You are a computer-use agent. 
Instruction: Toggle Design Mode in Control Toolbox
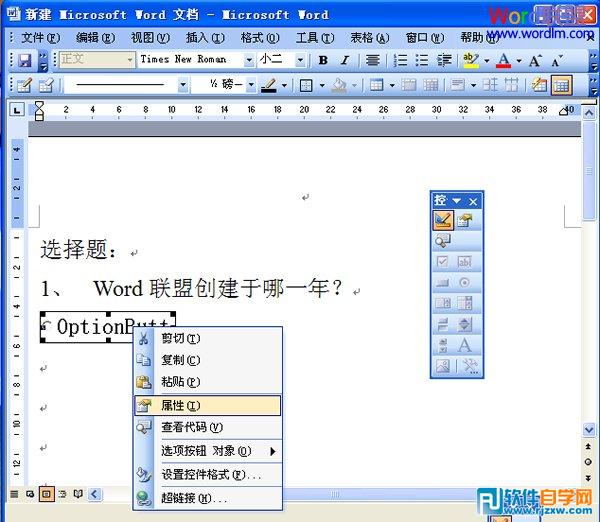(x=443, y=220)
